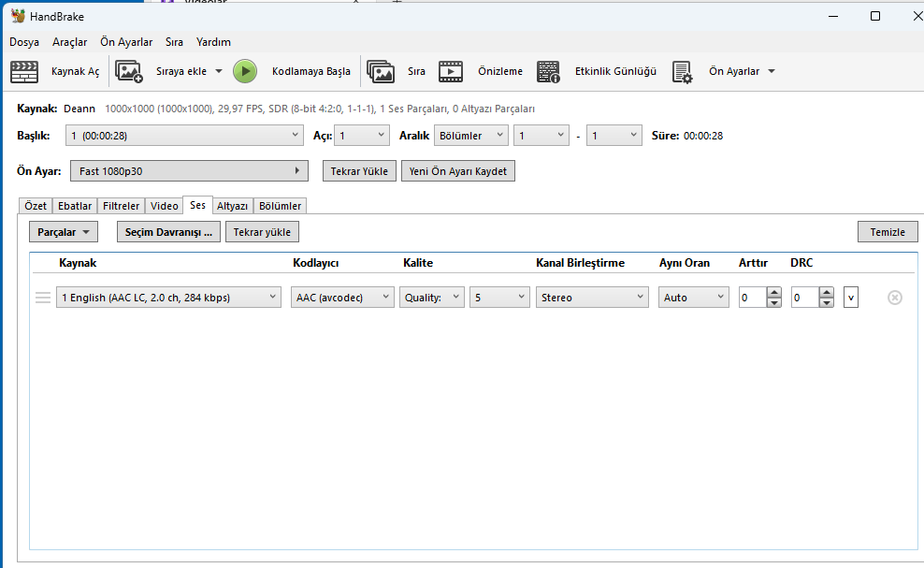
Task: Click the Etkinlik Günlüğü toolbar label
Action: (615, 71)
